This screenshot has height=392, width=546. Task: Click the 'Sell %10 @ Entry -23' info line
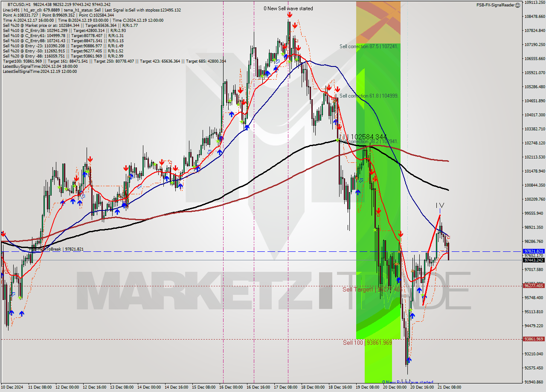63,46
